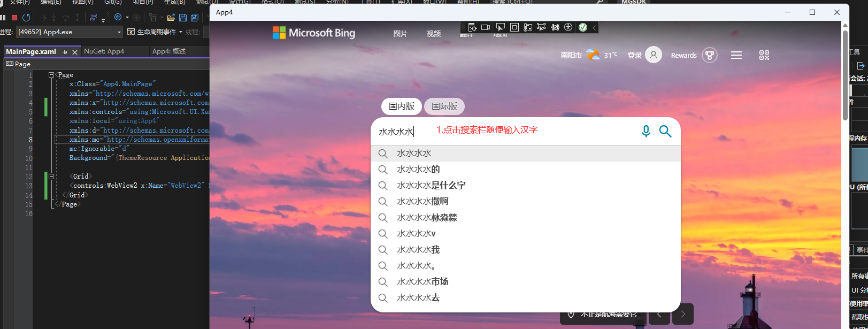Viewport: 868px width, 329px height.
Task: Open file using the folder icon
Action: point(171,18)
